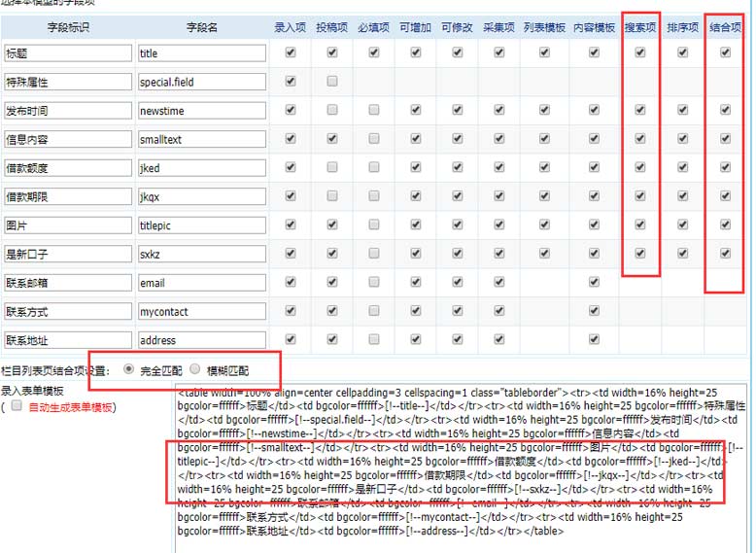This screenshot has width=756, height=553.
Task: Toggle 必填项 checkbox for titlepic row
Action: [x=374, y=225]
